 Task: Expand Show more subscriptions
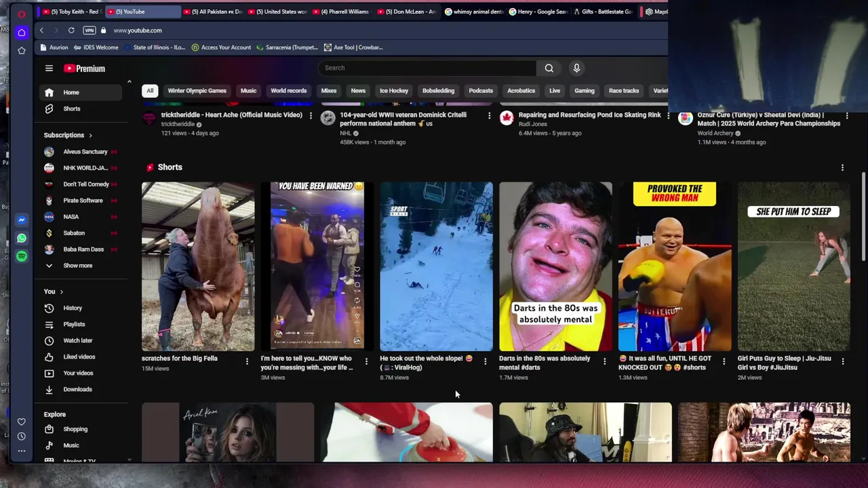(78, 266)
